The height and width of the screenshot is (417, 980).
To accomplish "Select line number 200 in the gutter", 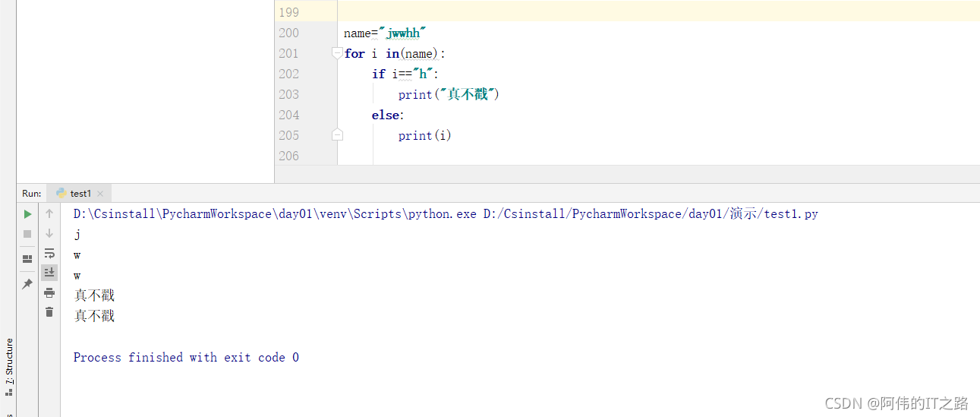I will click(289, 33).
